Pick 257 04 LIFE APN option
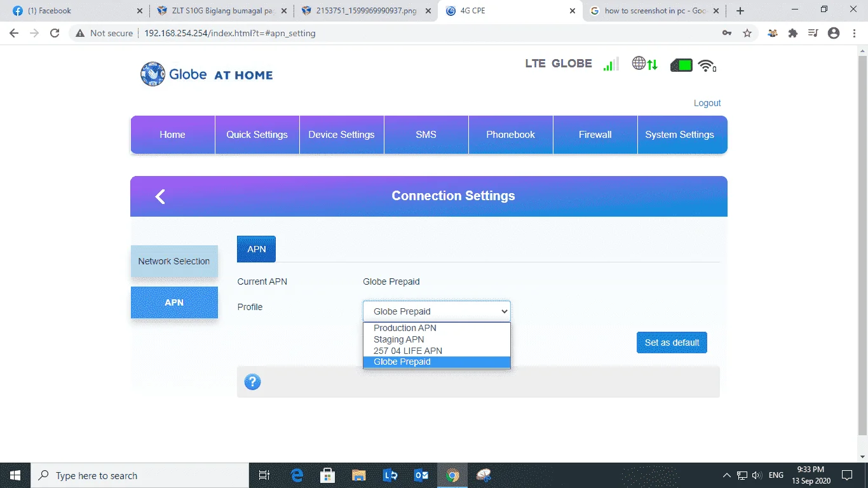Screen dimensions: 868x488 click(x=437, y=351)
